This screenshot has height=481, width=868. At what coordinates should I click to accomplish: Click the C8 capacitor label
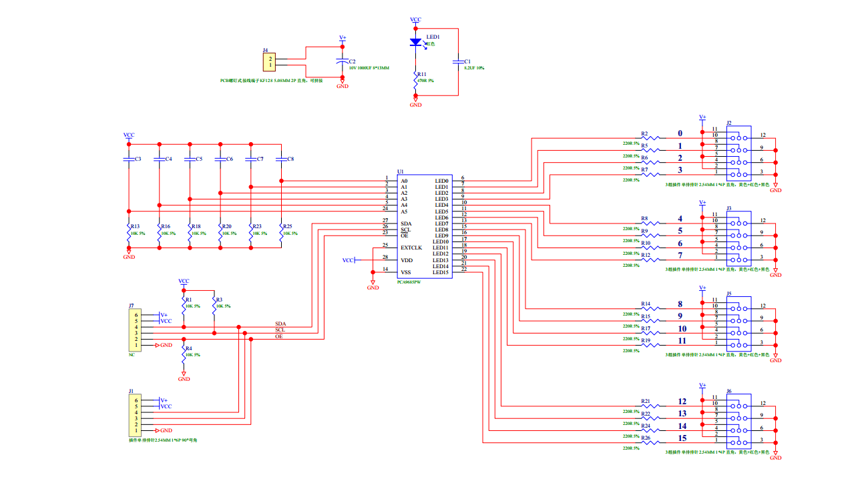click(290, 159)
